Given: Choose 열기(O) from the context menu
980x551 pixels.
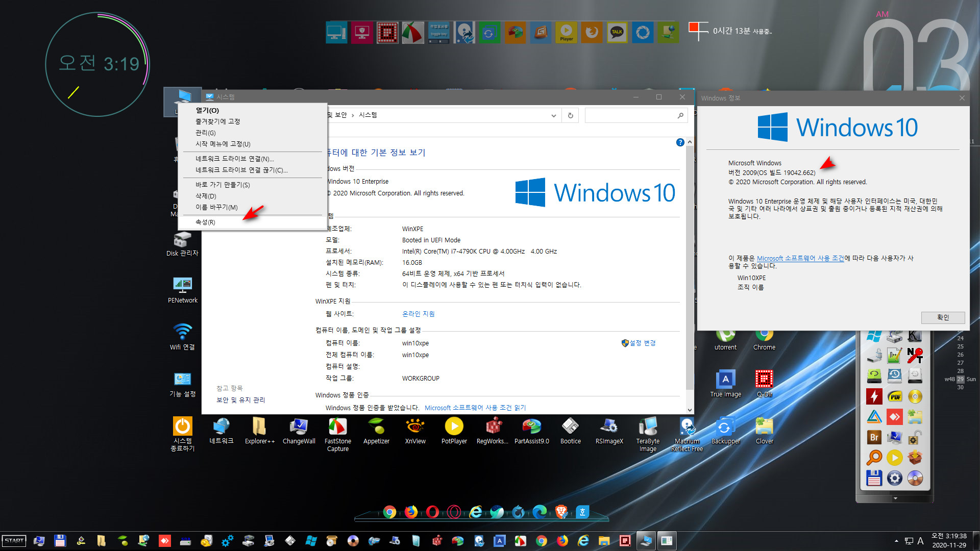Looking at the screenshot, I should (x=252, y=110).
